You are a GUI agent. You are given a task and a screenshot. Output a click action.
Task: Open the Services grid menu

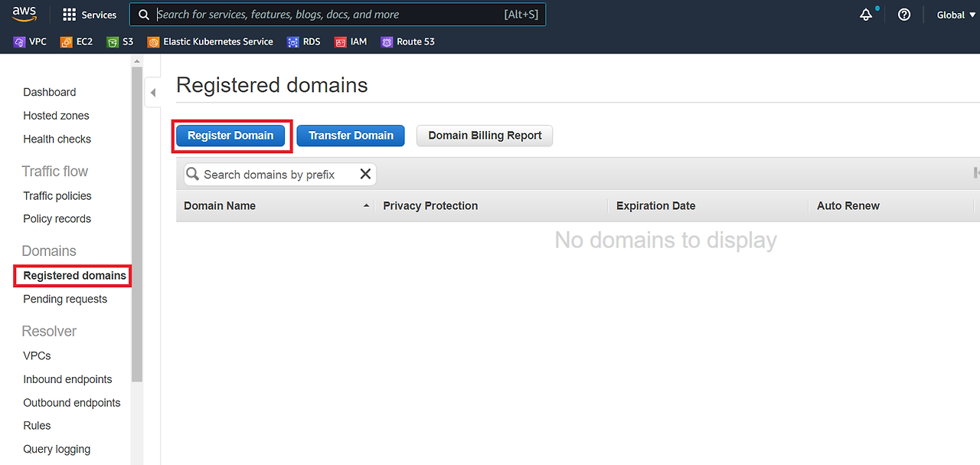click(90, 15)
